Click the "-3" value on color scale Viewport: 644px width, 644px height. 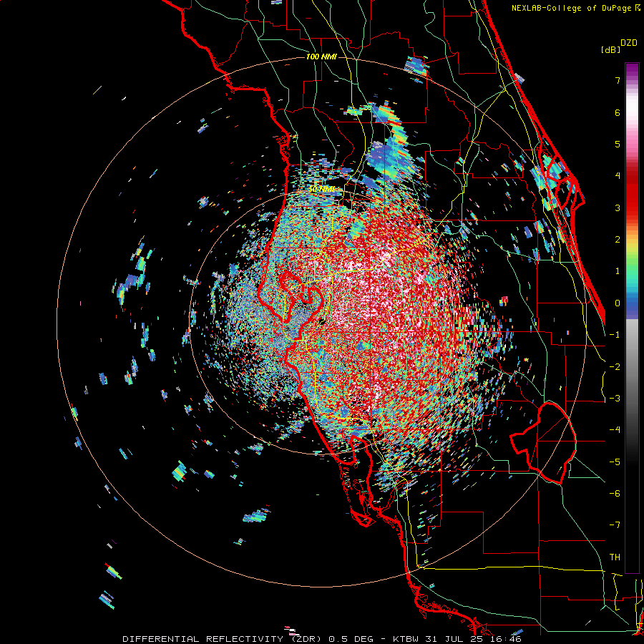[x=615, y=399]
